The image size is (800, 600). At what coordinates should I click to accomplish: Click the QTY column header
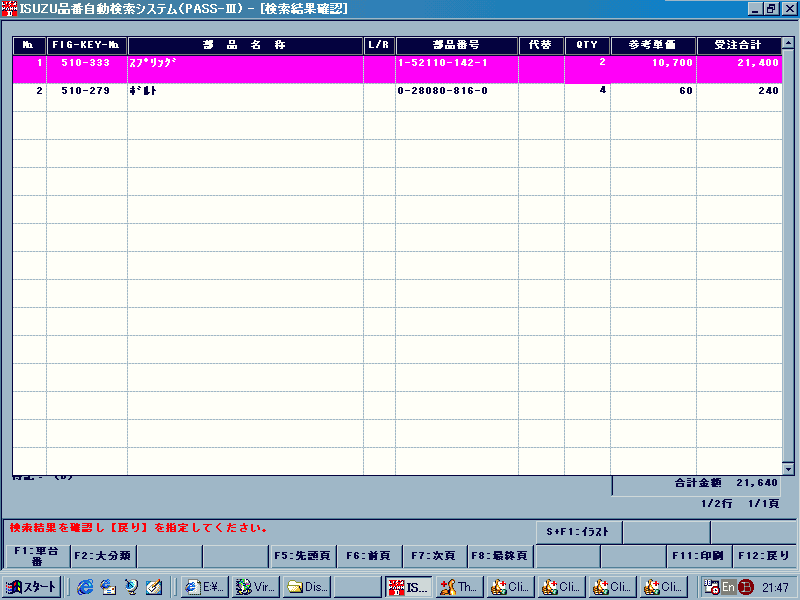pos(587,45)
